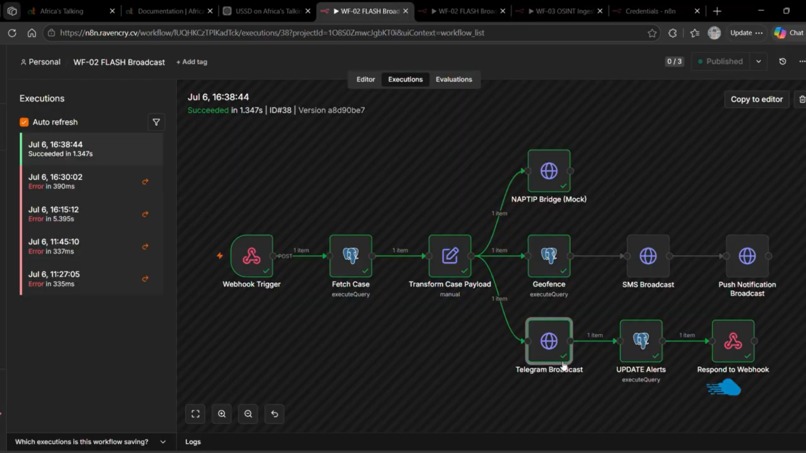Open the executions filter
806x453 pixels.
[x=156, y=122]
